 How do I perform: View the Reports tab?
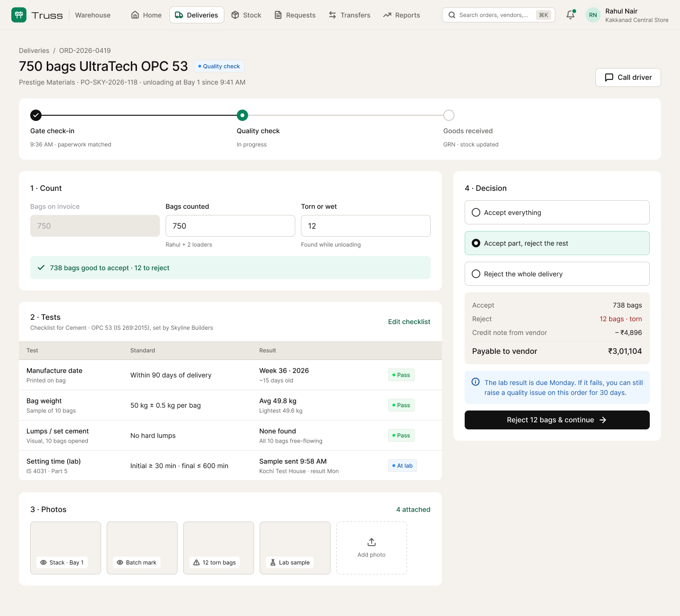click(402, 15)
